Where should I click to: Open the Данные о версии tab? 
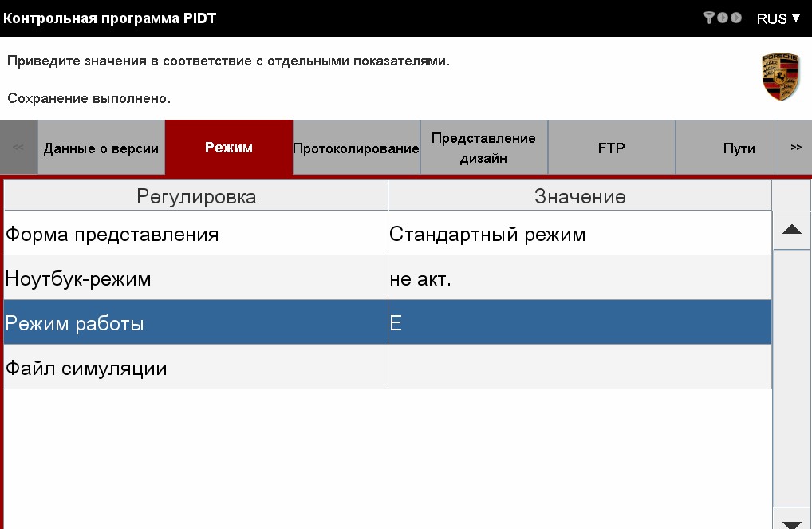(x=101, y=148)
